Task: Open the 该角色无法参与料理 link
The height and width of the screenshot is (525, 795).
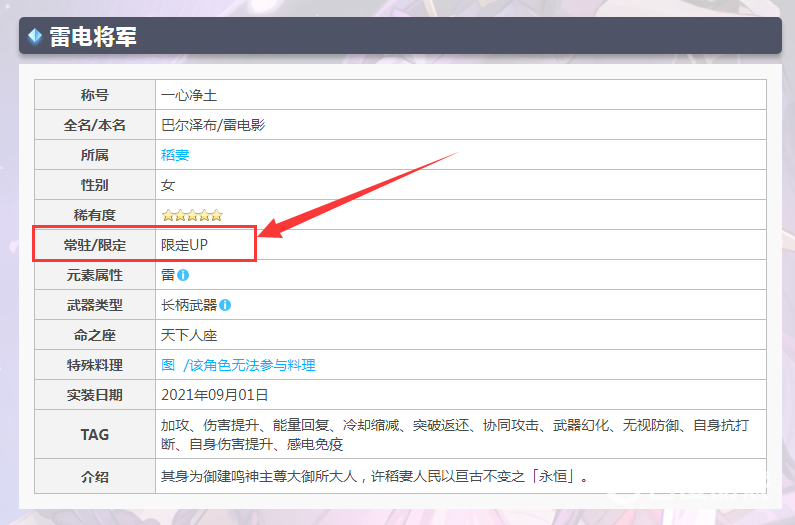Action: 252,365
